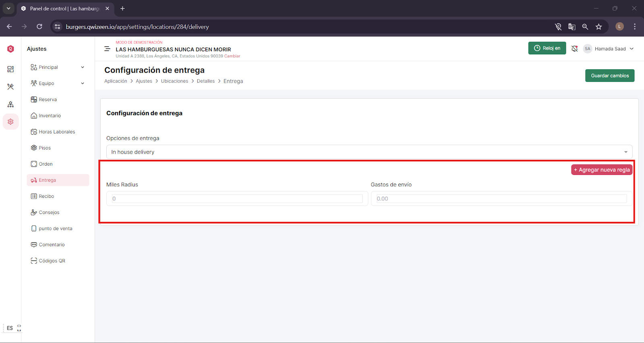Open Comentario settings
The width and height of the screenshot is (644, 343).
click(x=52, y=245)
